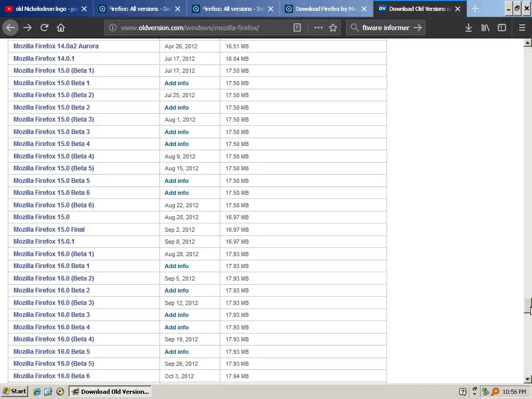Click Add info for Firefox 15.0 Beta 6

[x=177, y=193]
